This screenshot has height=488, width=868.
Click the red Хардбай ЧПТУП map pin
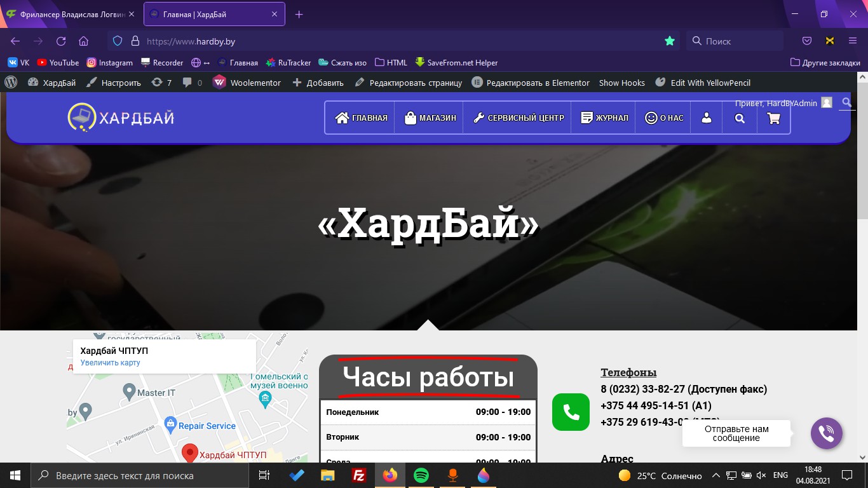coord(189,453)
